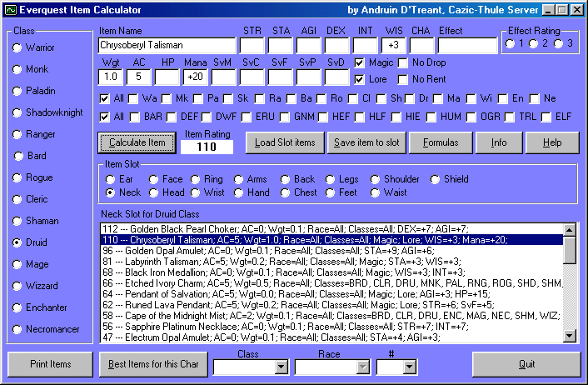Switch class to Shaman
This screenshot has height=385, width=588.
[17, 221]
